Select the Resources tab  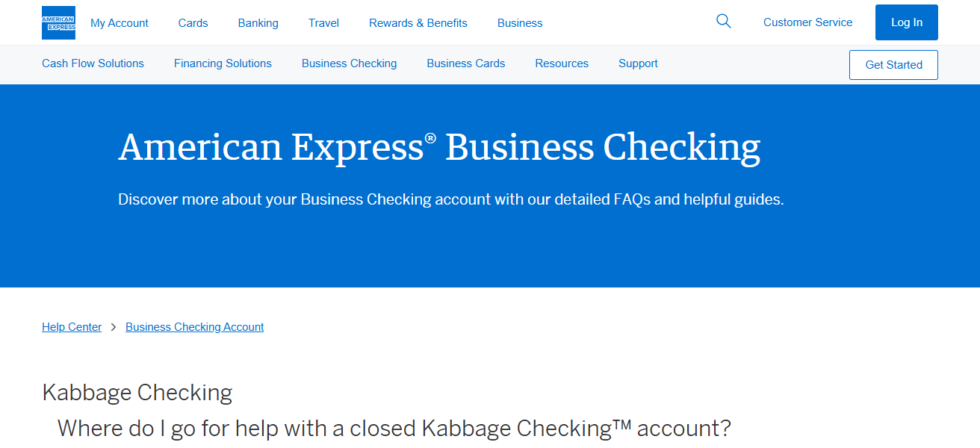562,63
